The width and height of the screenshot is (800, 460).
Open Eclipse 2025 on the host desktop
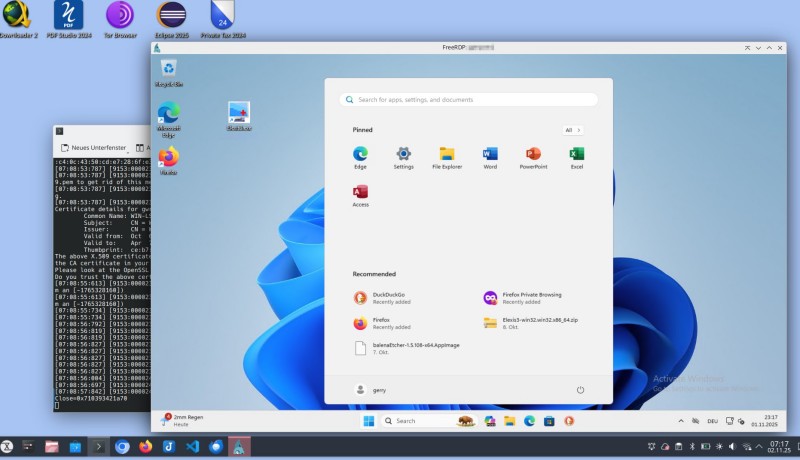pos(171,19)
